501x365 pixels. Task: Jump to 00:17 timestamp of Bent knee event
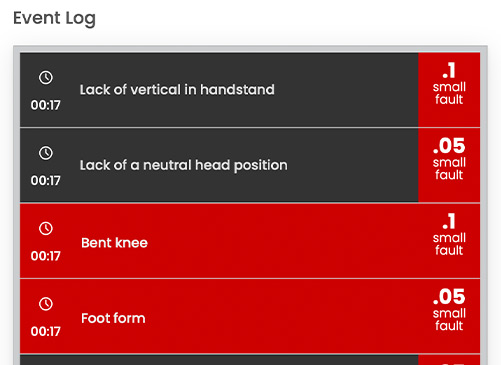(x=46, y=256)
